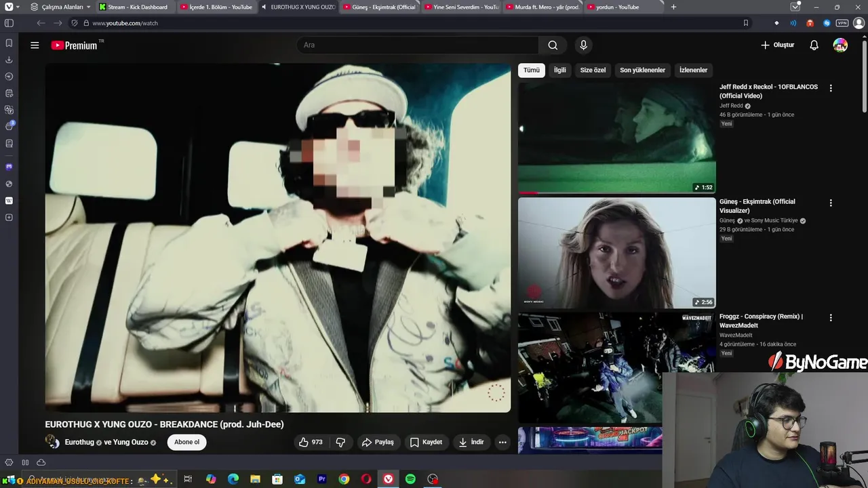Open the Mastodon web panel
Image resolution: width=868 pixels, height=488 pixels.
coord(9,167)
